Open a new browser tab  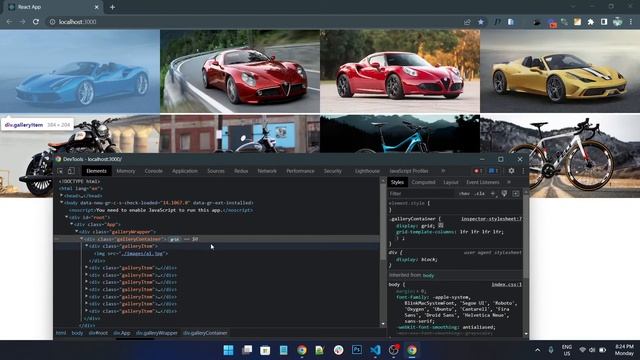coord(112,7)
